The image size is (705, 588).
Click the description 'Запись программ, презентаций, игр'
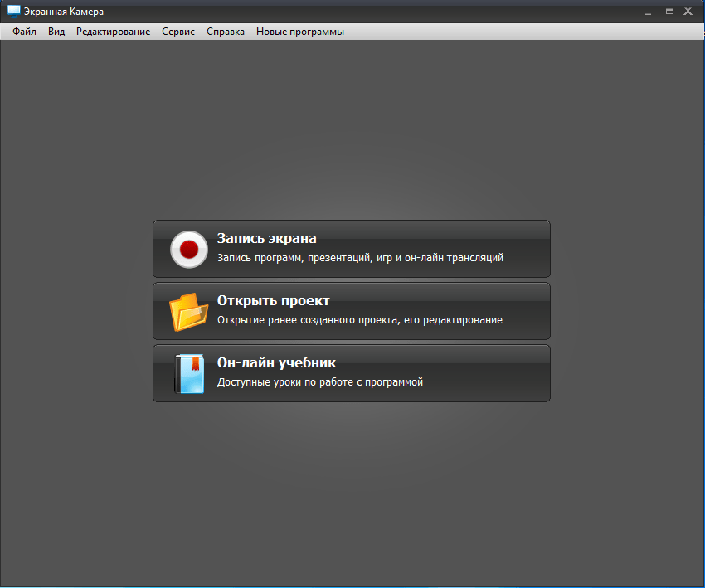tap(360, 258)
